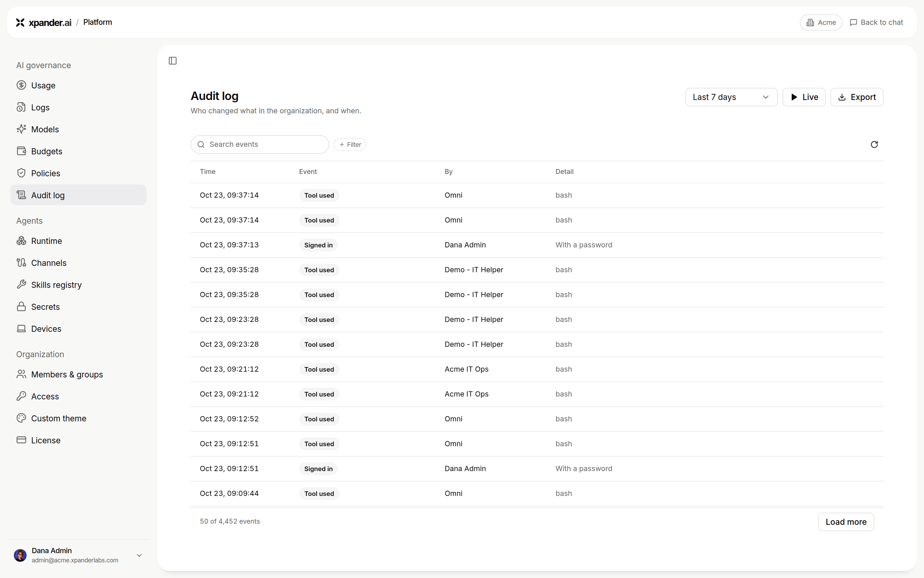Click With a password at 09:37:13

click(584, 245)
